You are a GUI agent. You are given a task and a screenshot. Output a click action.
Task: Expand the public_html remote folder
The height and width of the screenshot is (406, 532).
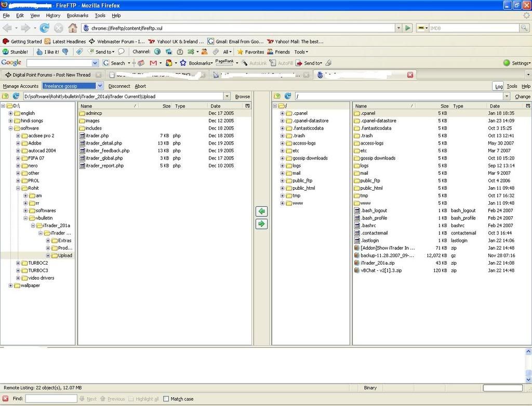(x=282, y=188)
